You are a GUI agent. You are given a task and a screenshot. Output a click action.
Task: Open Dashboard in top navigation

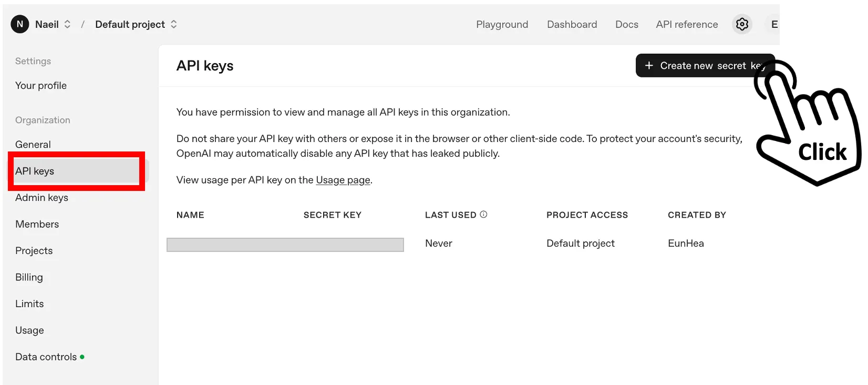(x=572, y=24)
